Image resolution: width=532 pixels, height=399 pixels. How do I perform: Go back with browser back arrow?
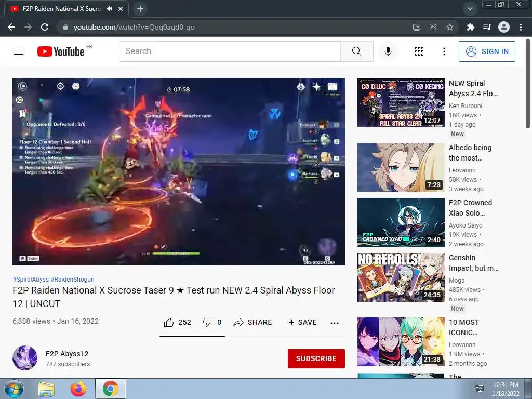click(11, 27)
